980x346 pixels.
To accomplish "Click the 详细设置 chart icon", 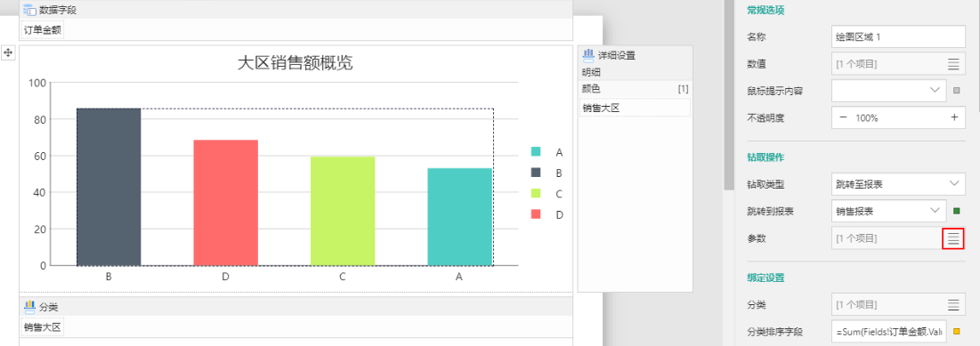I will pos(588,55).
